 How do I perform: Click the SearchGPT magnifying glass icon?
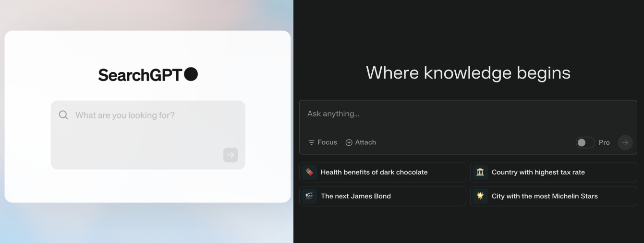[63, 115]
